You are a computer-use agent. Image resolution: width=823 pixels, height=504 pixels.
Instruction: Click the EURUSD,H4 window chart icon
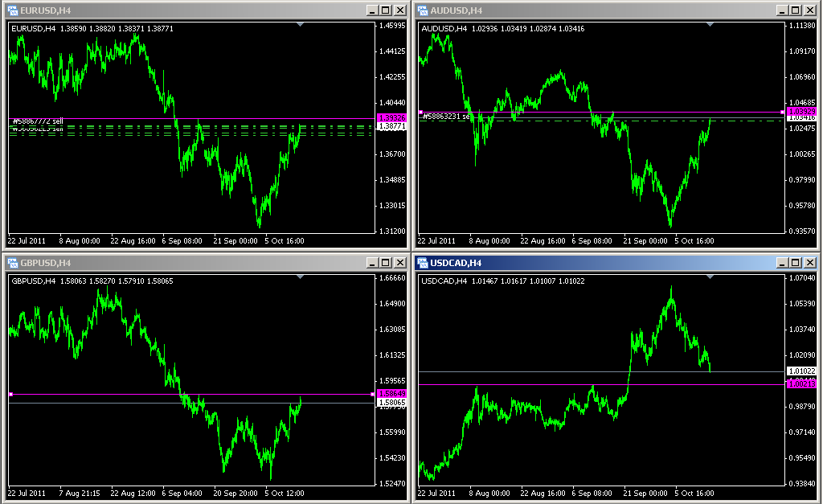coord(13,10)
